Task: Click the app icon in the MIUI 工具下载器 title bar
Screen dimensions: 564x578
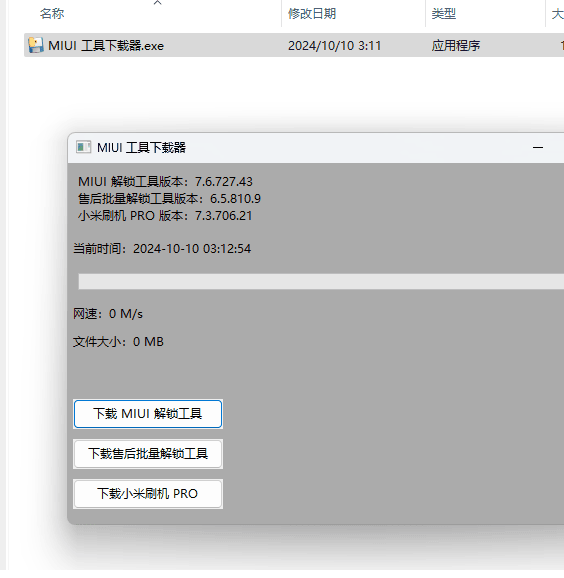Action: [83, 147]
